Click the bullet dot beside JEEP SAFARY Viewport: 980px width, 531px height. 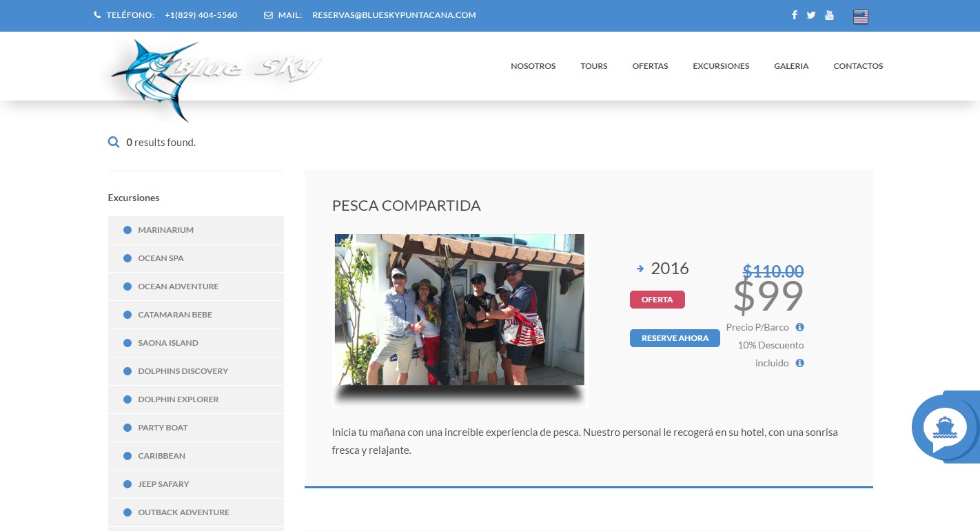(127, 484)
